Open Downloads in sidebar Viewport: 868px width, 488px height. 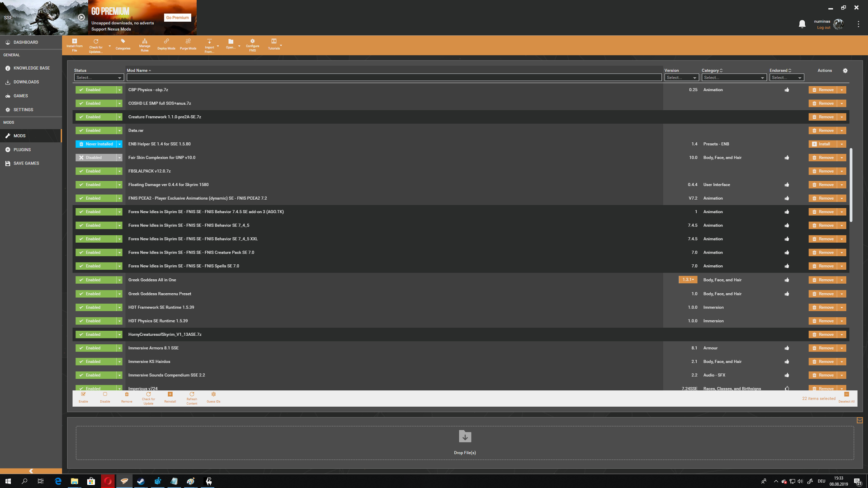pyautogui.click(x=31, y=82)
